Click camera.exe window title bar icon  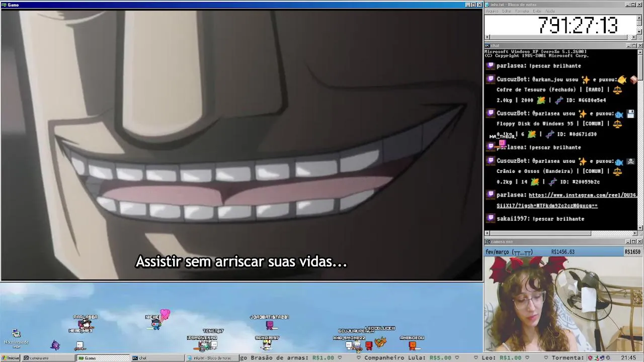(x=488, y=242)
